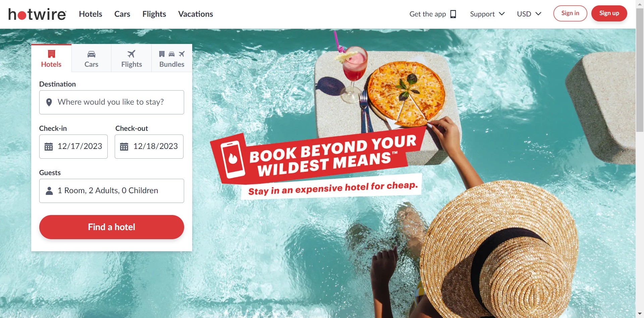The image size is (644, 318).
Task: Click the Find a hotel button
Action: 112,227
